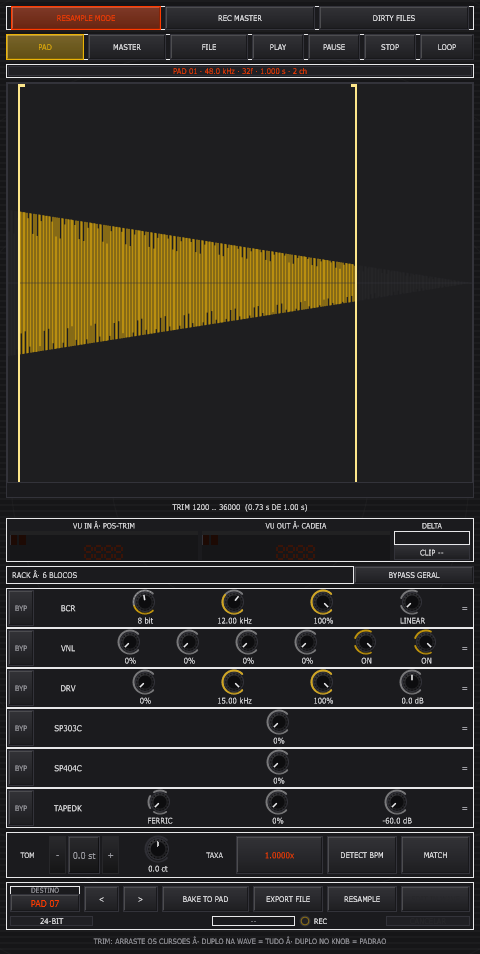Click BYPASS GERAL button
Image resolution: width=480 pixels, height=954 pixels.
pyautogui.click(x=414, y=575)
